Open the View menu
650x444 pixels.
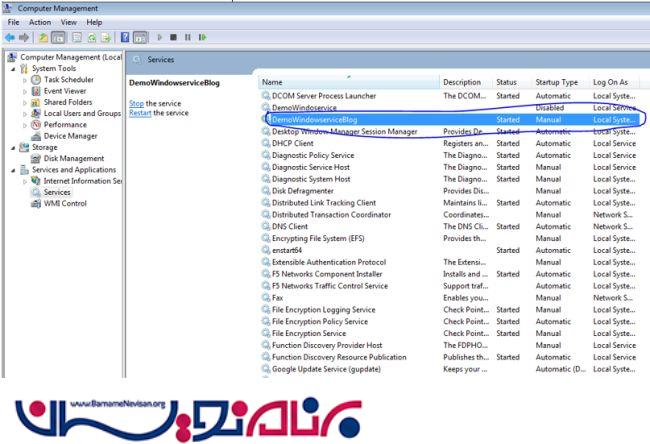tap(69, 22)
